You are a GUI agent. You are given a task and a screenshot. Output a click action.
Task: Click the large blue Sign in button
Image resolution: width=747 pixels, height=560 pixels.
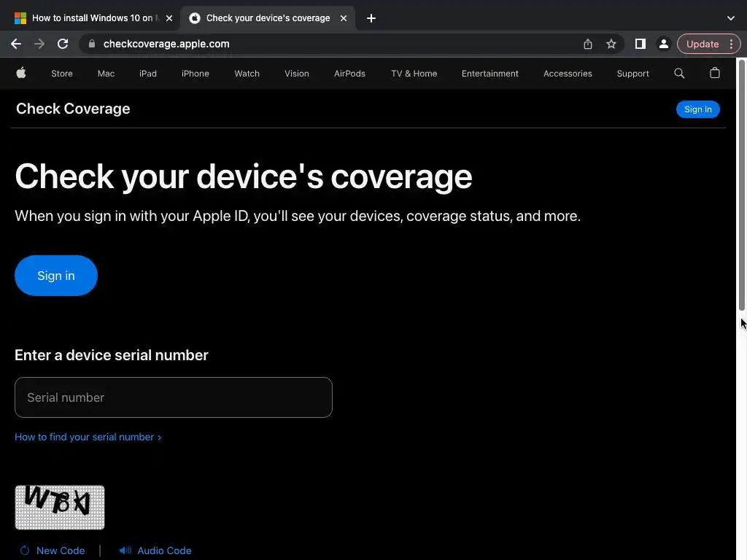point(56,276)
